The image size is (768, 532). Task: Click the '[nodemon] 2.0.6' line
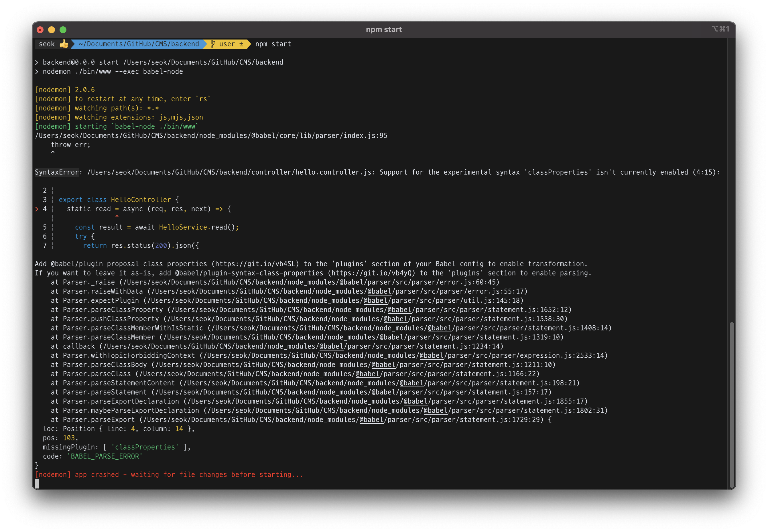point(65,90)
